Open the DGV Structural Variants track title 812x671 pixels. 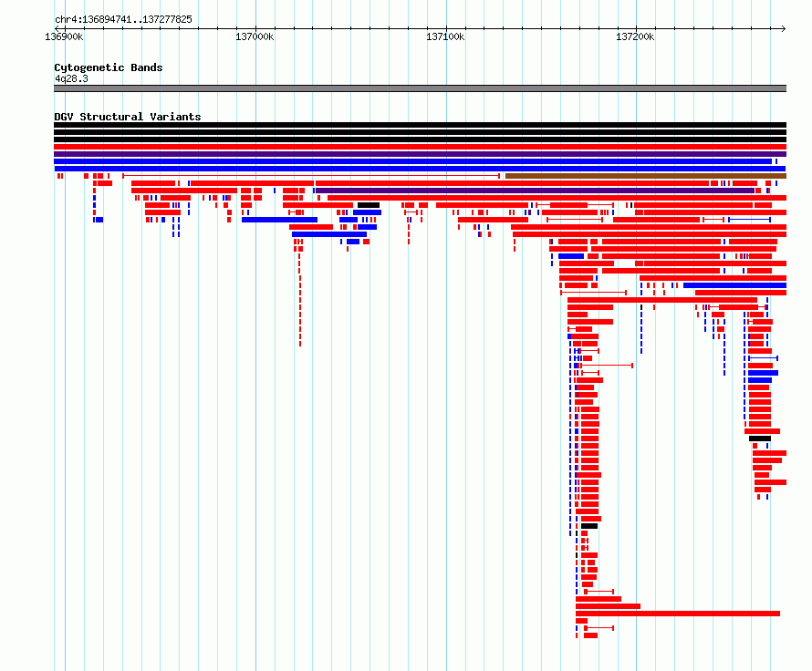coord(128,117)
